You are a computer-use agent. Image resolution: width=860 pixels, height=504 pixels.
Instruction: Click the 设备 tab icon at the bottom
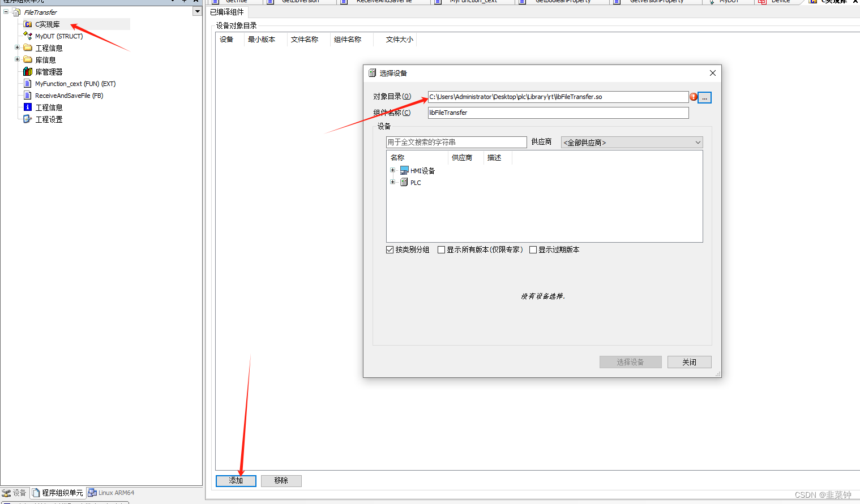tap(6, 493)
